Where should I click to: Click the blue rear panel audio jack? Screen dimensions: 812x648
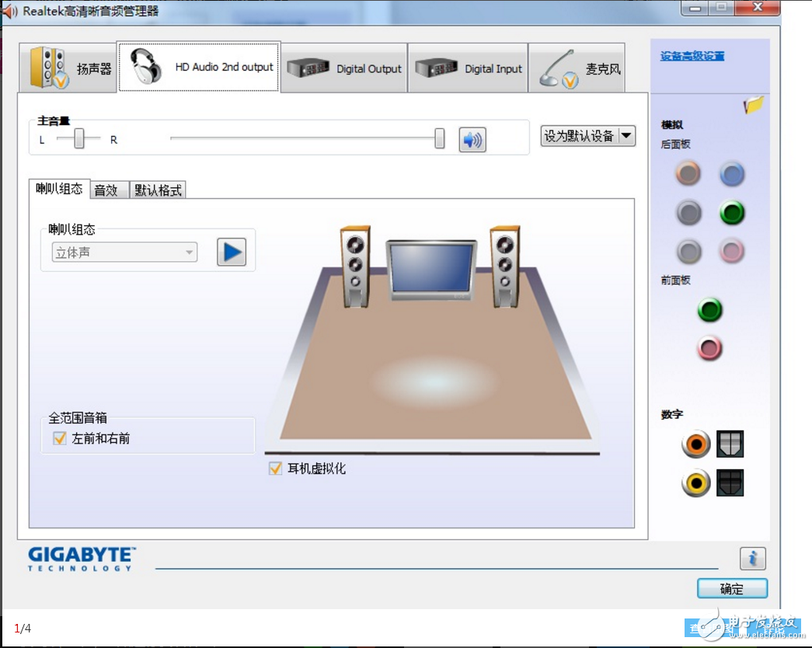click(x=731, y=173)
